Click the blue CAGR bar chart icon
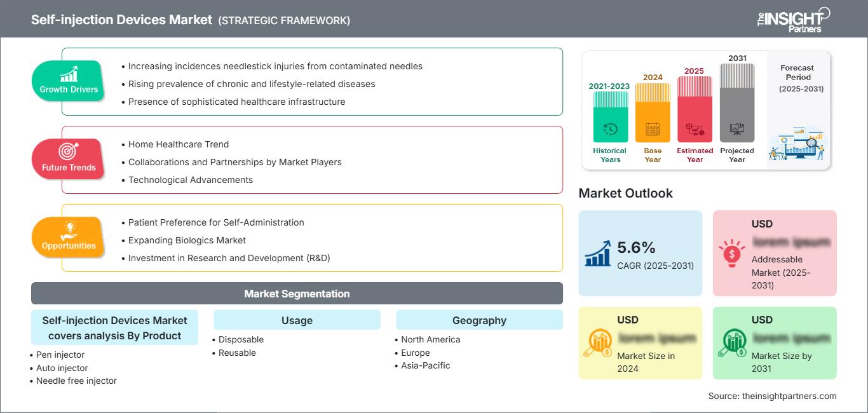 (597, 254)
